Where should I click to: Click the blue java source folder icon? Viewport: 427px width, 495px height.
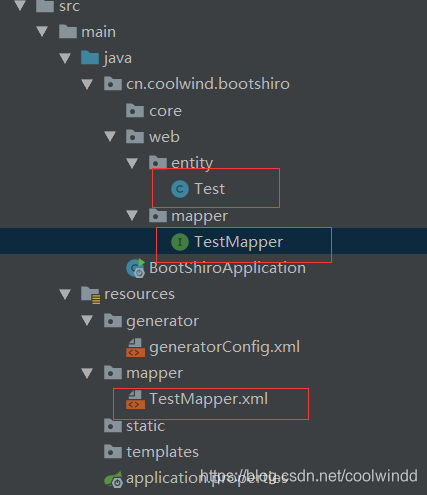coord(90,58)
